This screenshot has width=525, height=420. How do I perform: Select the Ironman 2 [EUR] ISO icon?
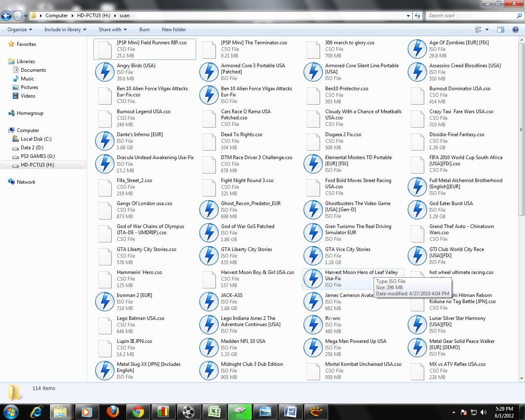point(105,301)
